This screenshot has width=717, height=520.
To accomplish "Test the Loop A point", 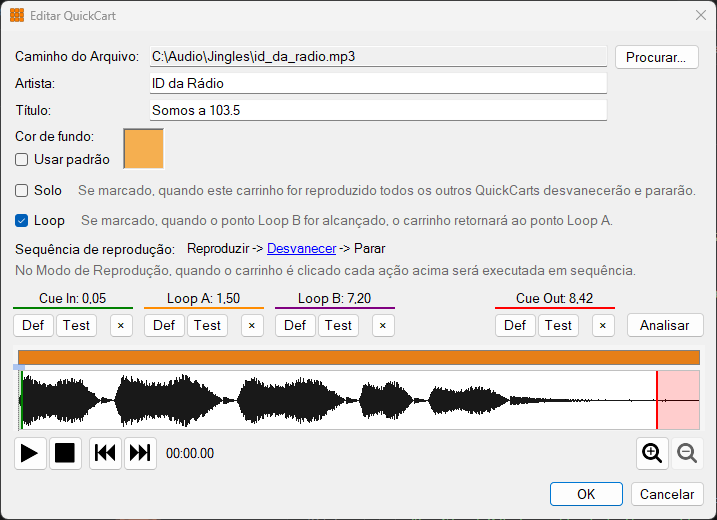I will pyautogui.click(x=208, y=326).
